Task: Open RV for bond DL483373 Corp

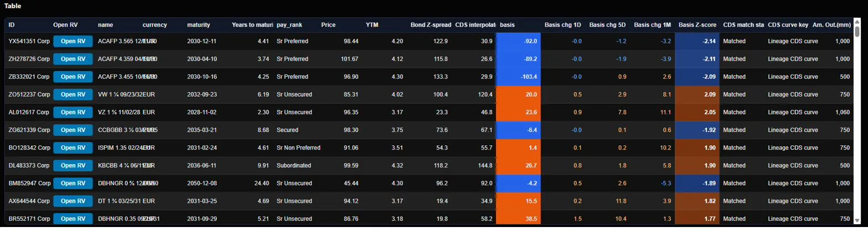Action: [x=73, y=166]
